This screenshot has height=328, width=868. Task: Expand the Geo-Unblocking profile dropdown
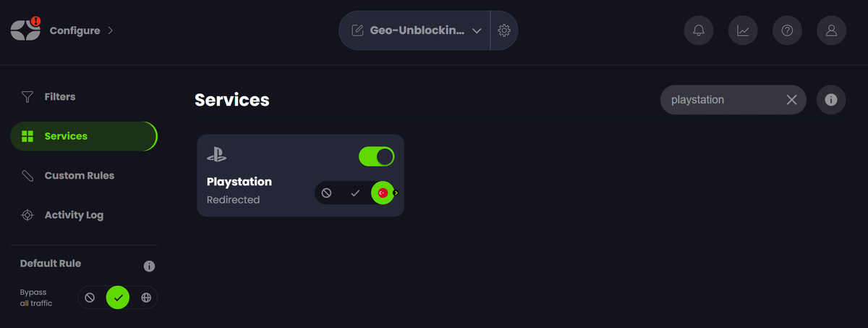[477, 30]
